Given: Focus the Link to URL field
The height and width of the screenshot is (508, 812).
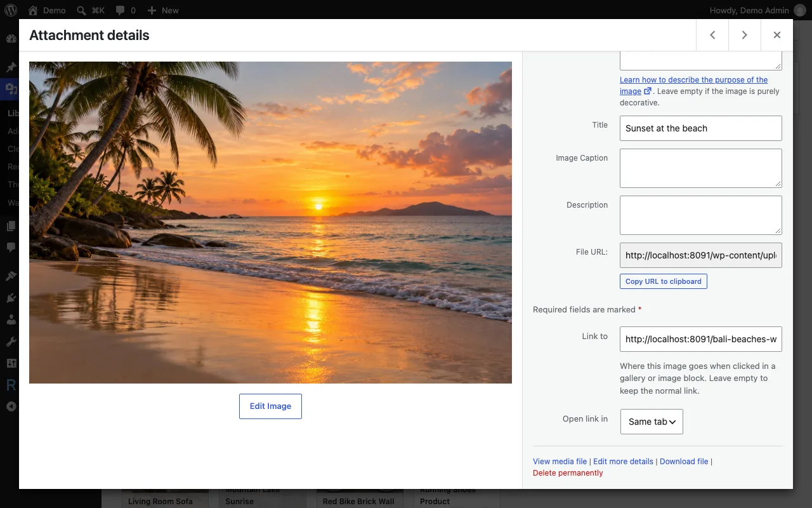Looking at the screenshot, I should click(x=700, y=339).
